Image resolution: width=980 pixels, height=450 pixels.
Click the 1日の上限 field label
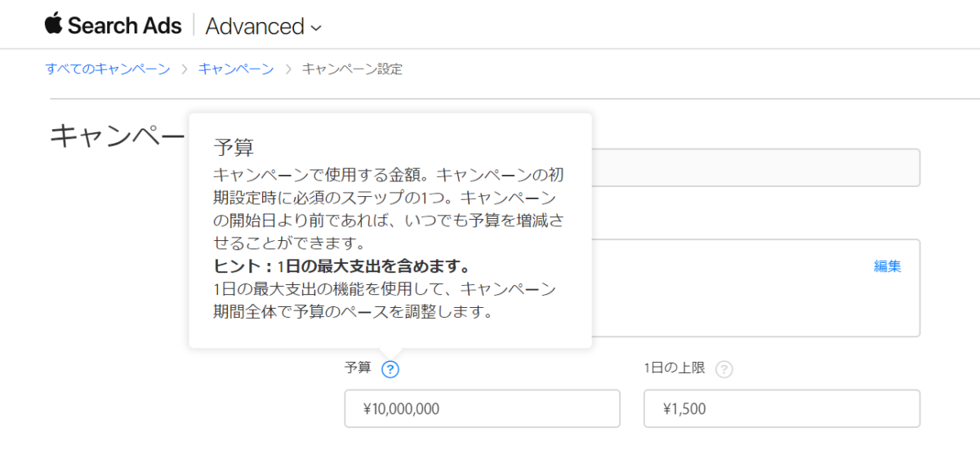[675, 369]
